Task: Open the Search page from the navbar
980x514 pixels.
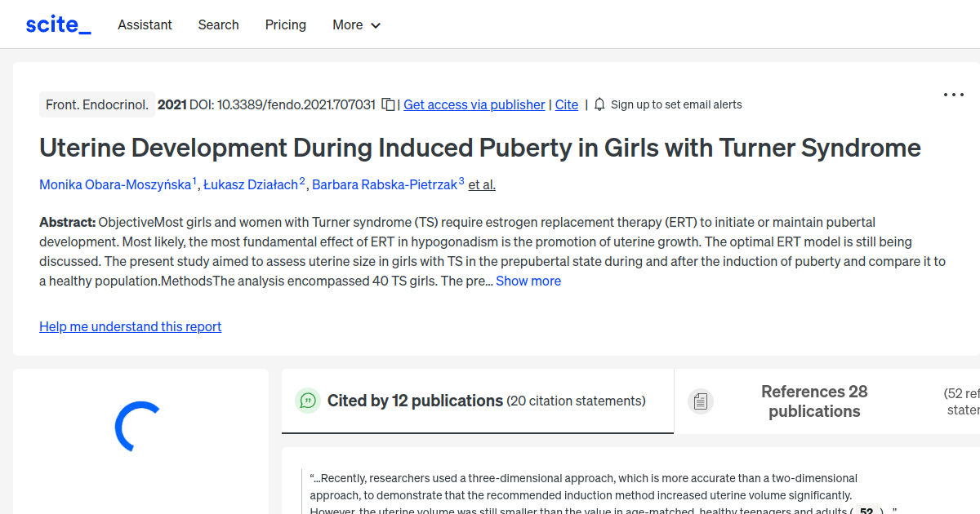Action: coord(218,24)
